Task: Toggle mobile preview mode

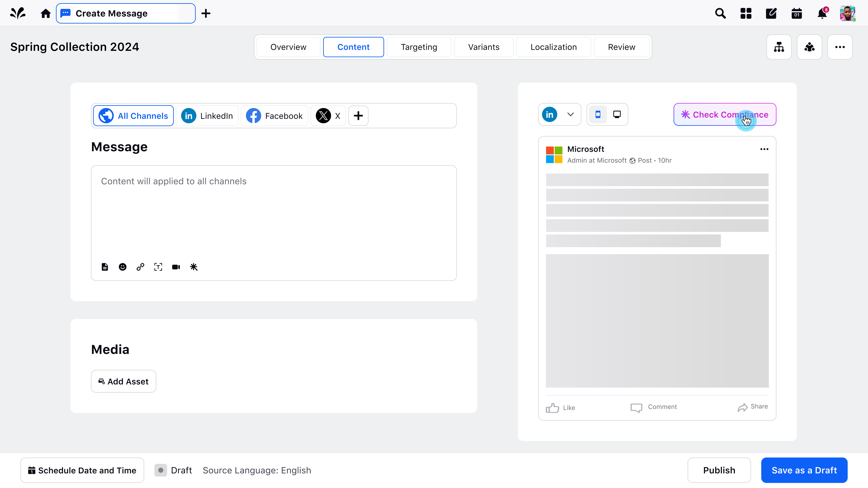Action: [598, 114]
